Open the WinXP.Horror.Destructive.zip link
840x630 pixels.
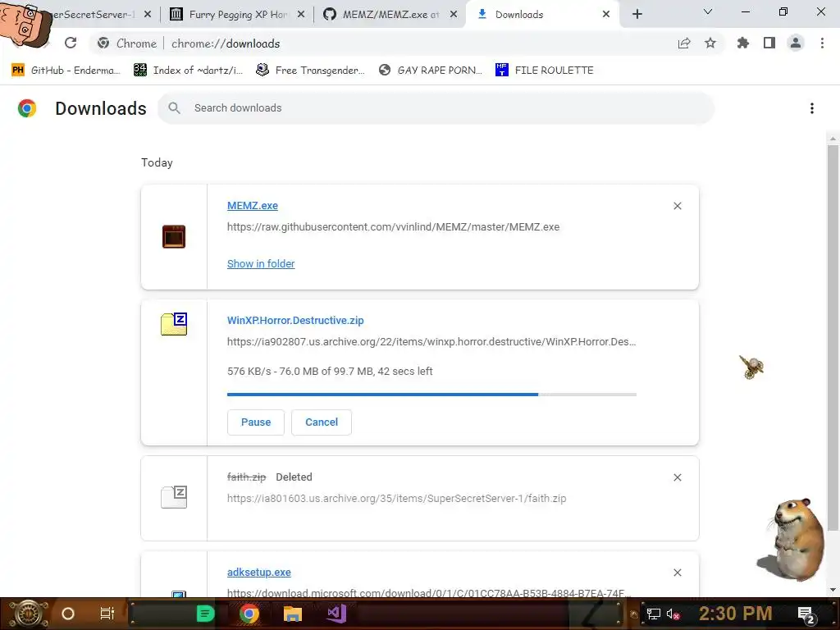tap(295, 321)
